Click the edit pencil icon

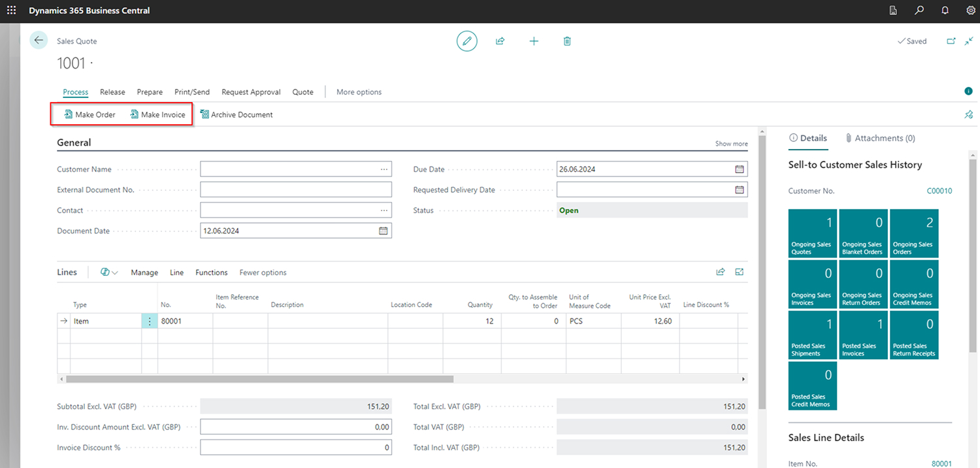[x=466, y=41]
